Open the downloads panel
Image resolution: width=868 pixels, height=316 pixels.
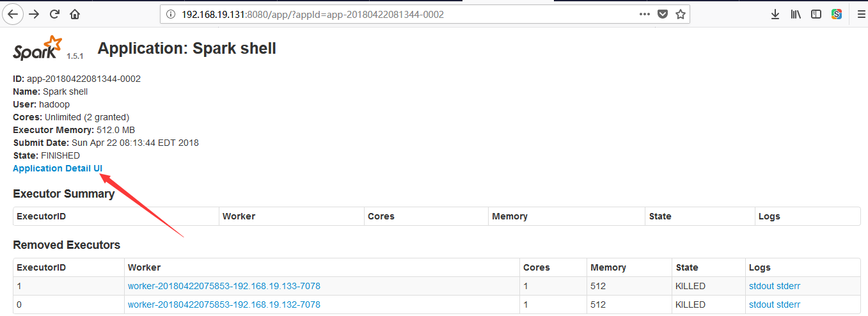point(775,14)
